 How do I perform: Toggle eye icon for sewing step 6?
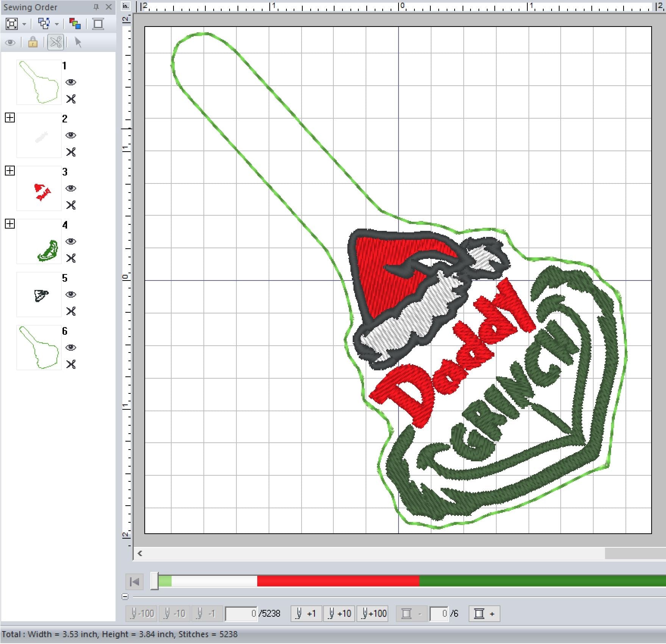click(71, 348)
